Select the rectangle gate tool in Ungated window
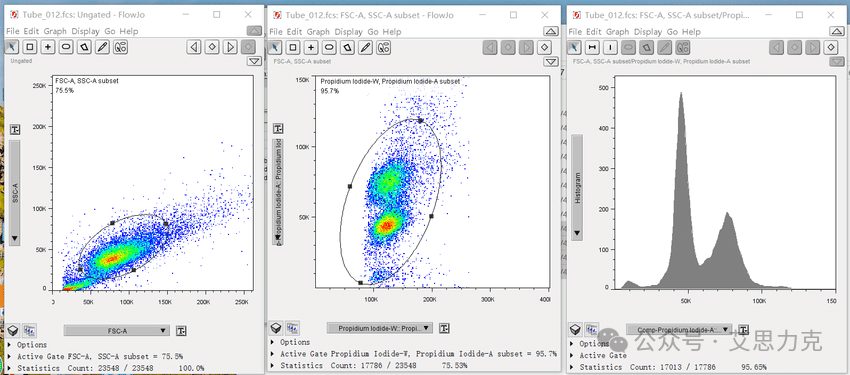850x375 pixels. pos(30,47)
